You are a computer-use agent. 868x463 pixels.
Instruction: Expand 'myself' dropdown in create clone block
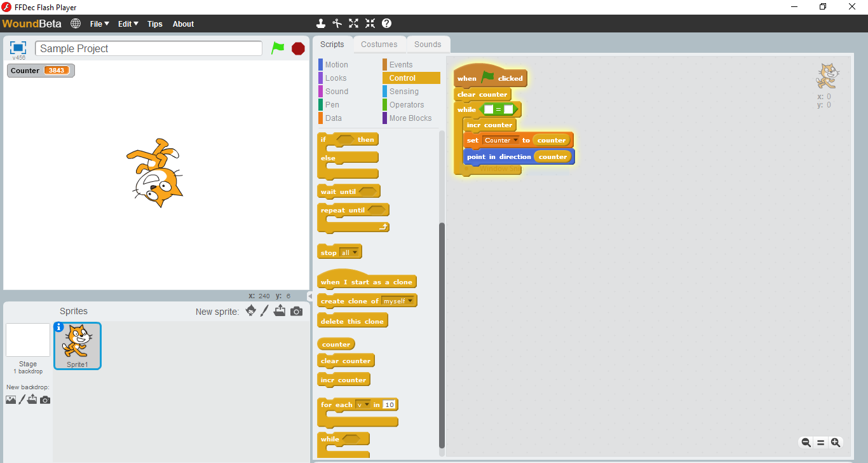coord(398,301)
